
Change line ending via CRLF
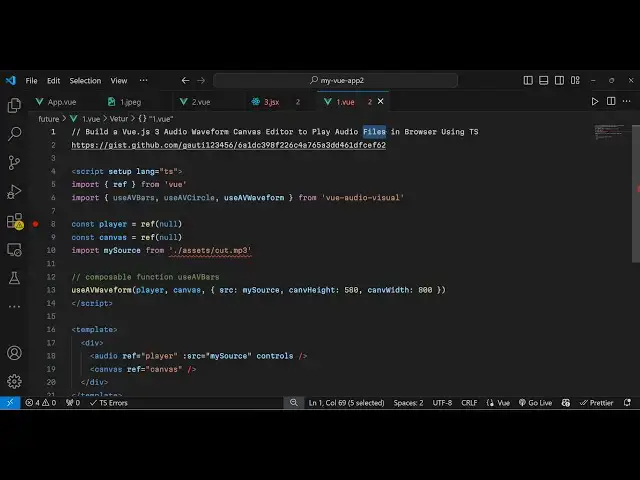[469, 403]
